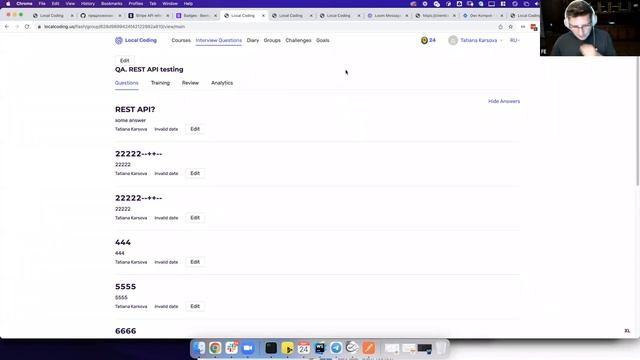Switch to the Badges browser tab

tap(196, 16)
